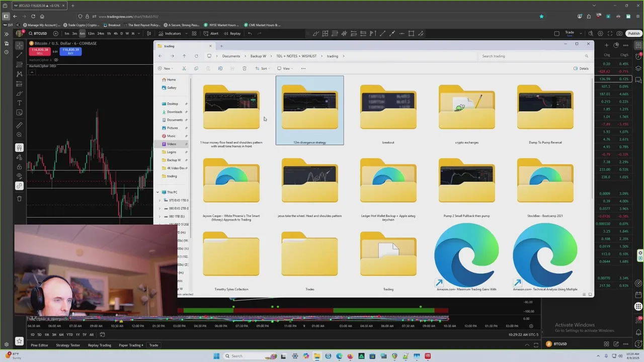Viewport: 644px width, 362px height.
Task: Go up one folder level in Explorer
Action: (x=184, y=56)
